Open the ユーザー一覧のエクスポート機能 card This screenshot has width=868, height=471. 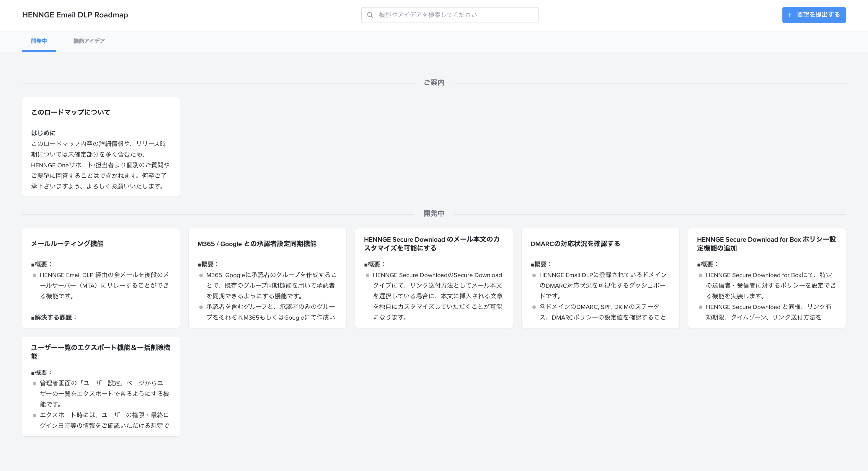(101, 386)
